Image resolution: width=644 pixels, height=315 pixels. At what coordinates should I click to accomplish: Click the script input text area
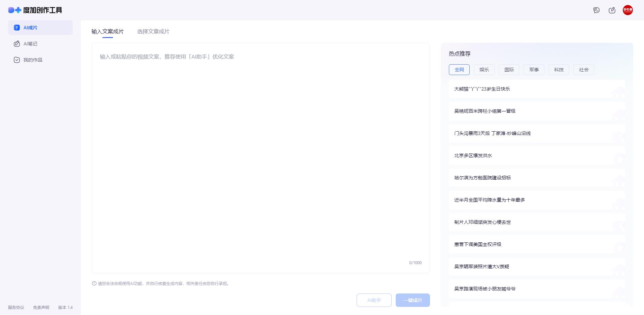[x=261, y=135]
